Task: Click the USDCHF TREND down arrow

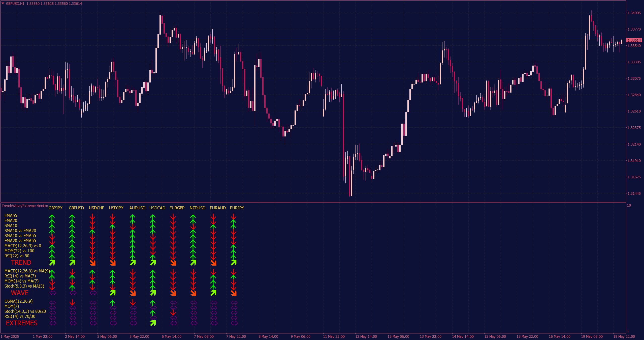Action: [92, 263]
